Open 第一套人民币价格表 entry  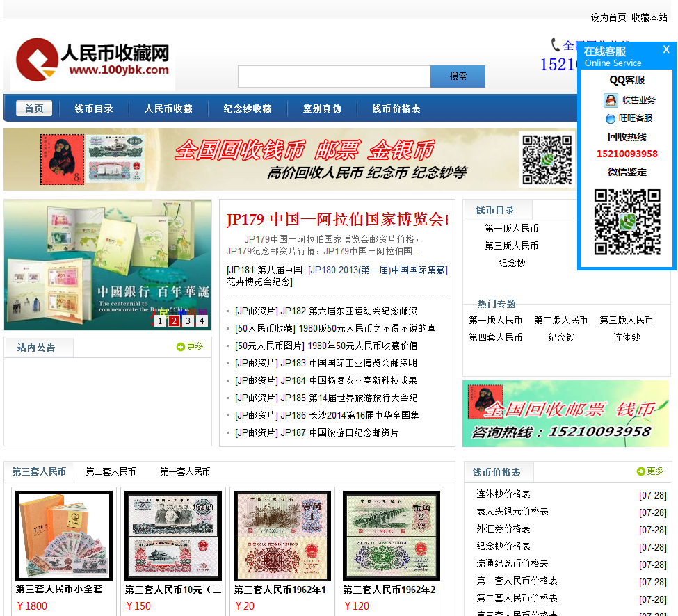pyautogui.click(x=517, y=581)
